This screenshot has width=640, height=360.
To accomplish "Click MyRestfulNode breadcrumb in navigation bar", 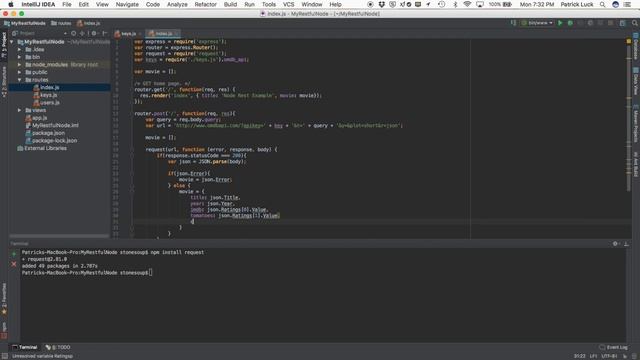I will tap(24, 23).
